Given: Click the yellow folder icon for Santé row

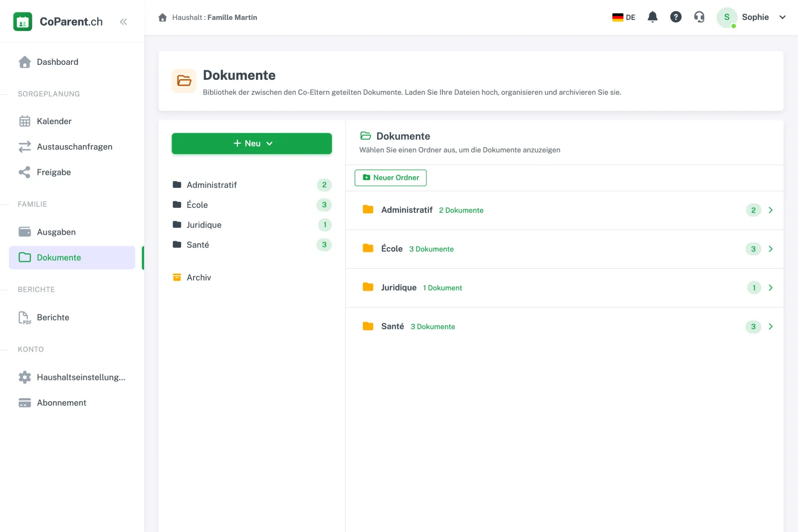Looking at the screenshot, I should (368, 326).
